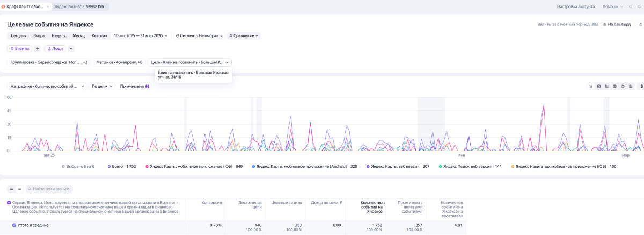Click the export/share report icon
The height and width of the screenshot is (235, 644).
[x=640, y=24]
